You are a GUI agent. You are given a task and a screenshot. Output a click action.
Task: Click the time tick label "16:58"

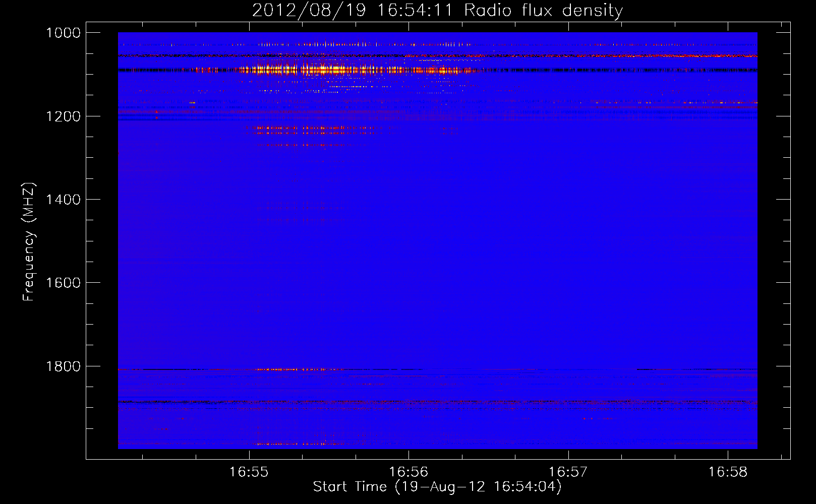tap(728, 472)
